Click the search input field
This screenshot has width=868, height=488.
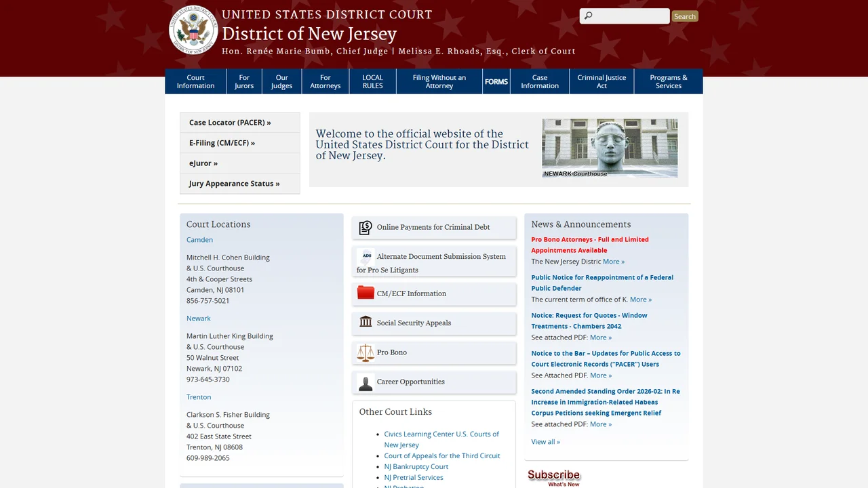click(x=625, y=16)
